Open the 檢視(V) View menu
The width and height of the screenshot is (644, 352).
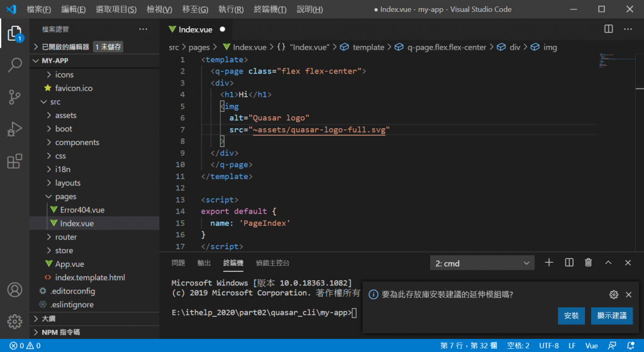click(x=159, y=9)
